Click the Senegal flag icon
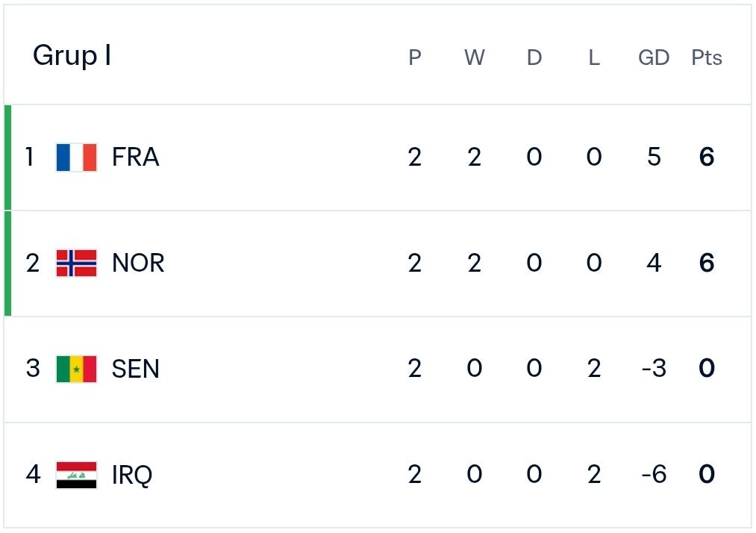Screen dimensions: 756x533 [76, 369]
